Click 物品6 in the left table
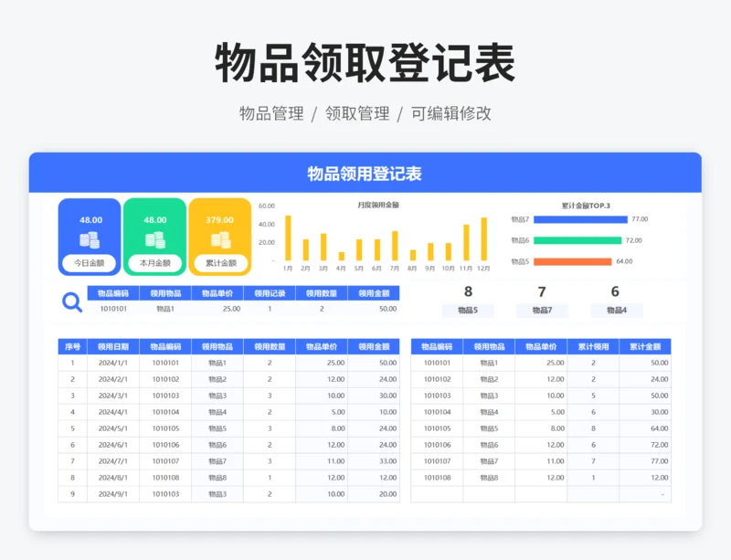 click(217, 445)
